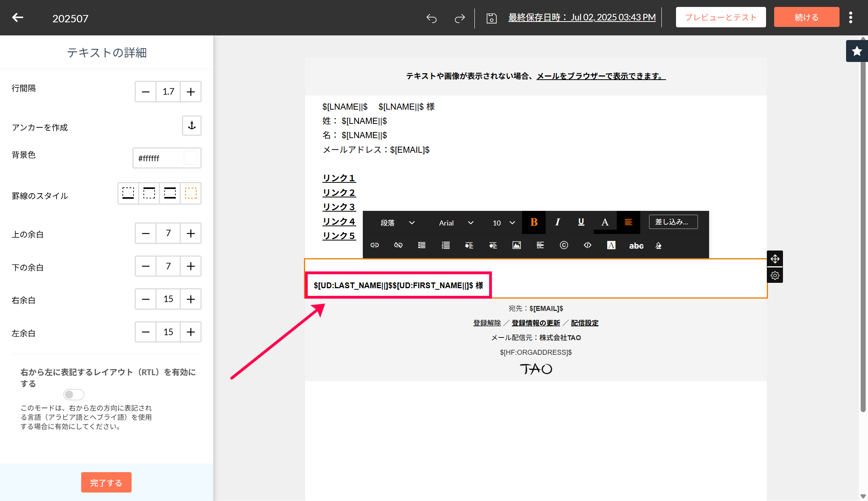Toggle underline formatting
The height and width of the screenshot is (501, 868).
pyautogui.click(x=581, y=222)
